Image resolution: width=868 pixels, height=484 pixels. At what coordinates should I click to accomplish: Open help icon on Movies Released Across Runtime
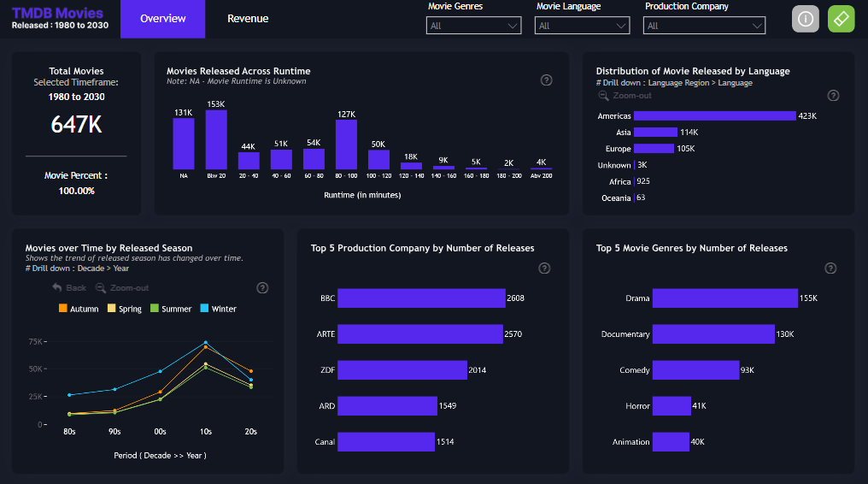547,80
